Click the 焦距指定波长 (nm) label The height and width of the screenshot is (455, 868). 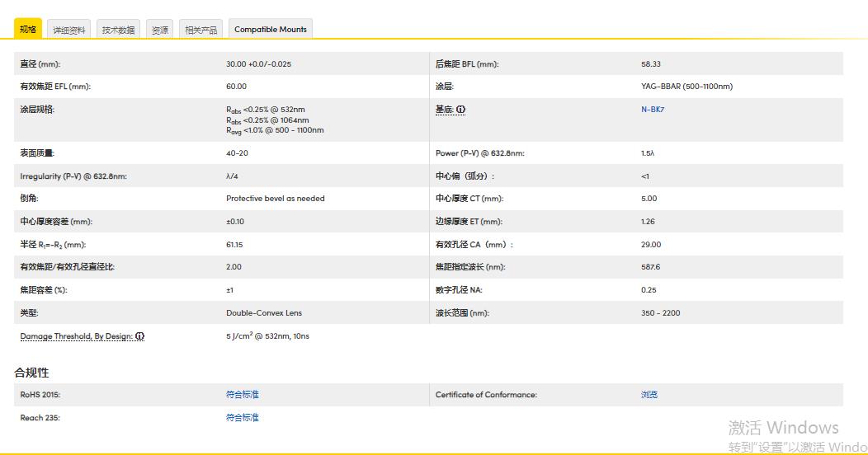(x=470, y=267)
